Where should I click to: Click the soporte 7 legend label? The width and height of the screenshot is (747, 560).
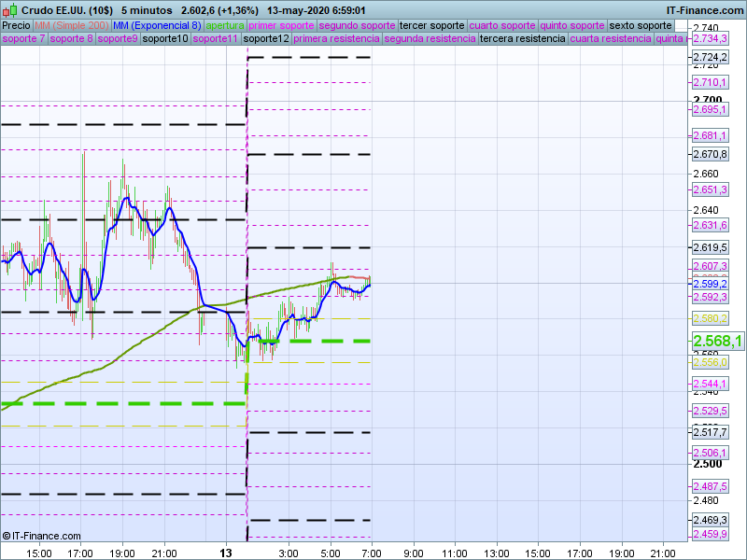click(x=23, y=39)
